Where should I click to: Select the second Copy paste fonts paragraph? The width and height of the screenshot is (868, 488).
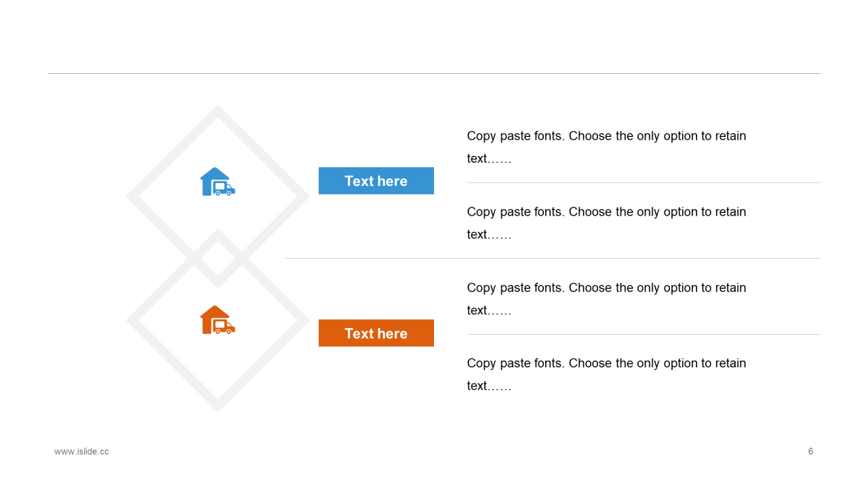coord(607,223)
